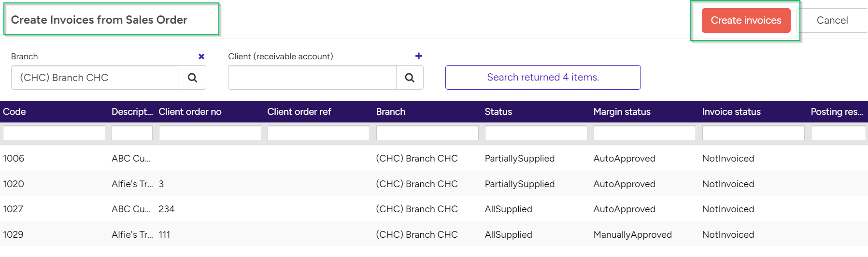Screen dimensions: 868x257
Task: Click the plus icon above Client field
Action: (419, 56)
